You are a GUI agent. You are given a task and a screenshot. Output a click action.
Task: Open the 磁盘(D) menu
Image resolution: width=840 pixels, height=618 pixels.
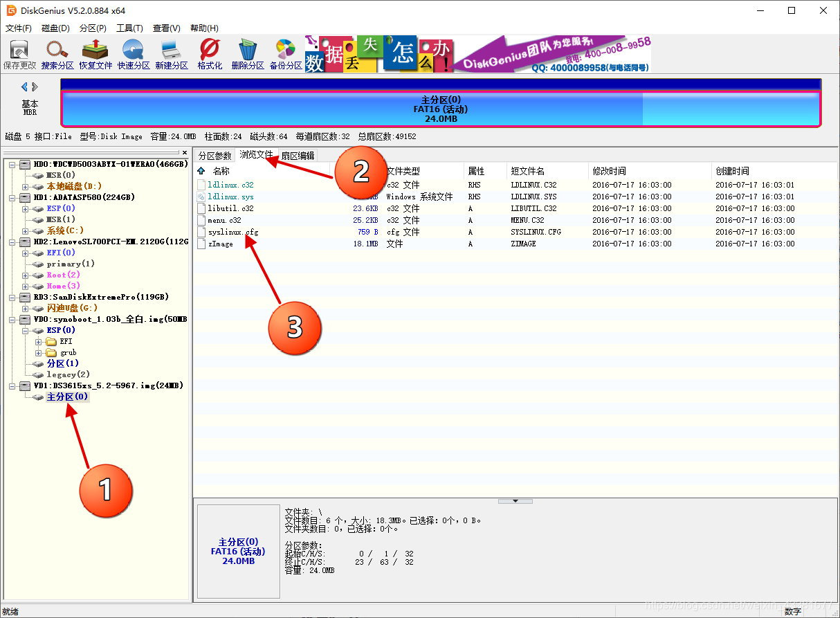(x=55, y=28)
